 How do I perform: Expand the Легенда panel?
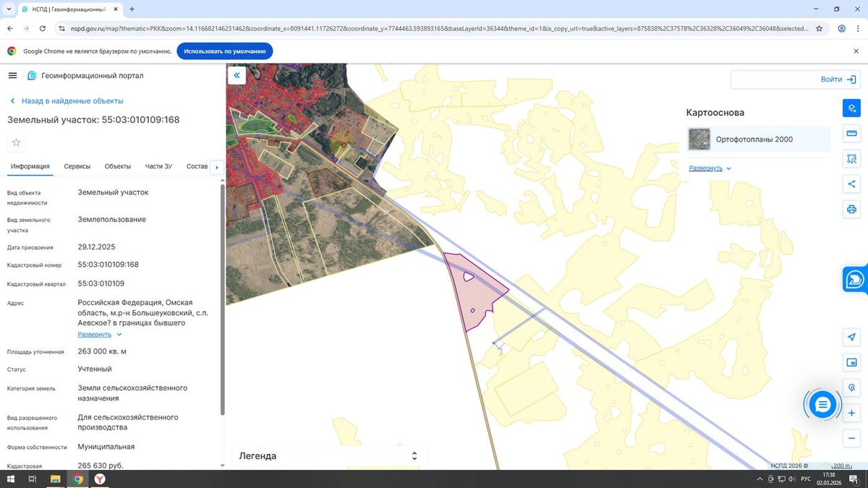click(x=329, y=456)
